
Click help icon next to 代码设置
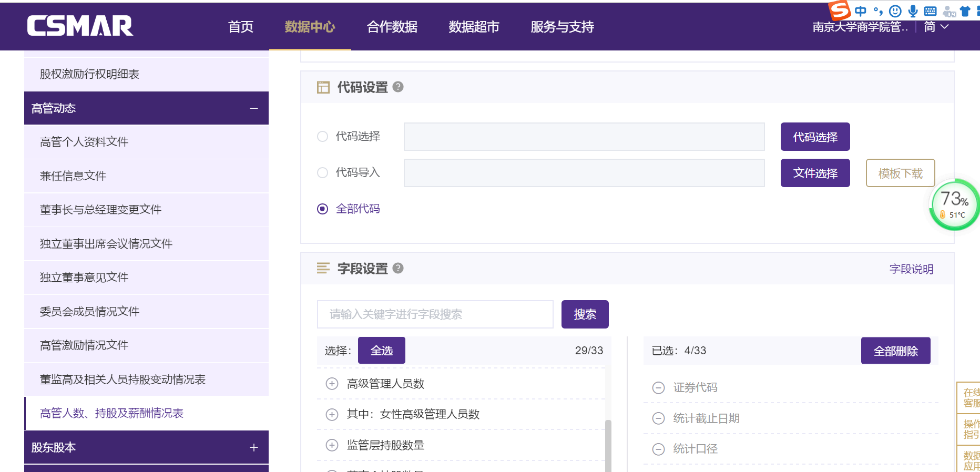click(x=398, y=87)
